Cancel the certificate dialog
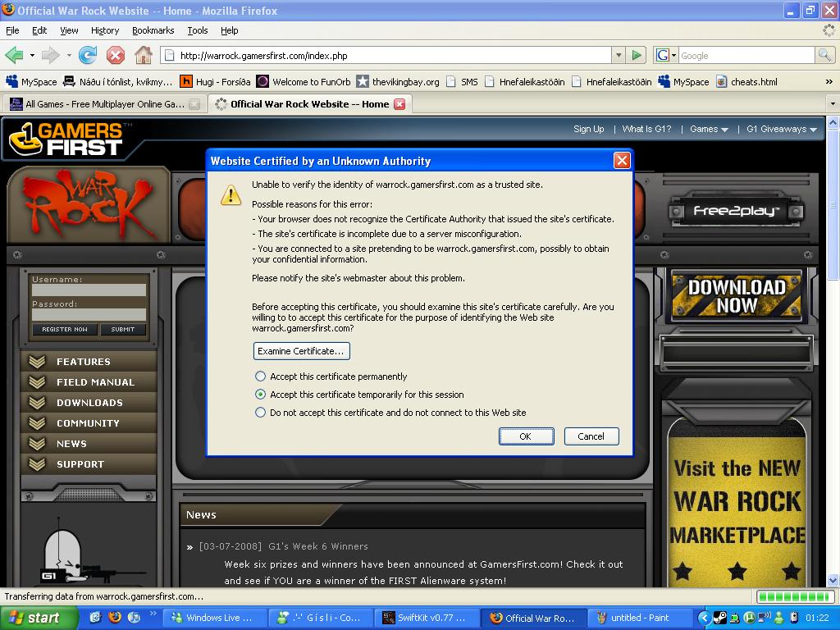This screenshot has width=840, height=630. pos(591,436)
